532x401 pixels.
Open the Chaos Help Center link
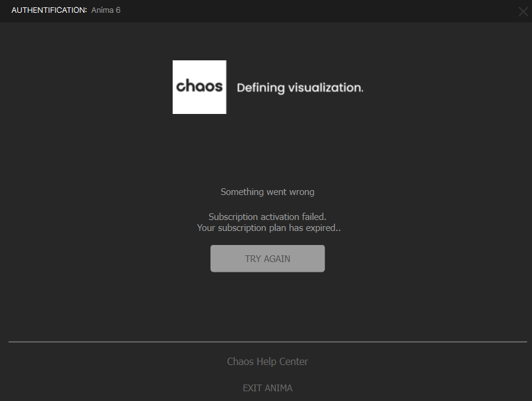click(267, 361)
